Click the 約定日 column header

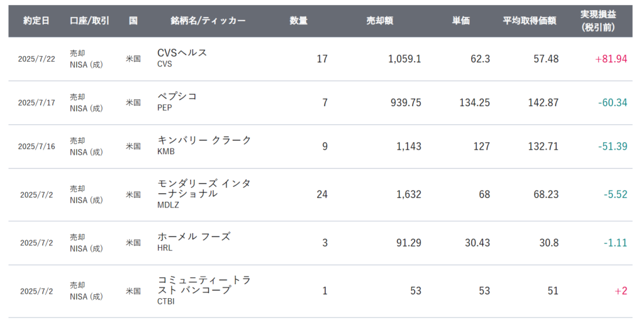[x=36, y=21]
